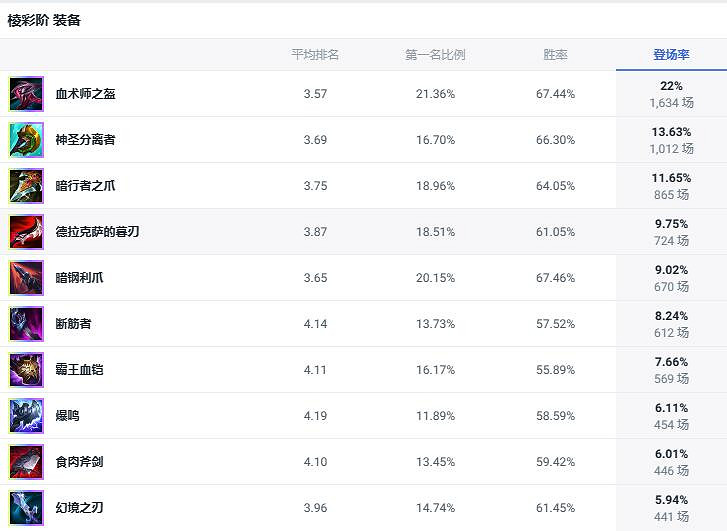Sort by 平均排名 column header
This screenshot has width=727, height=531.
coord(315,55)
